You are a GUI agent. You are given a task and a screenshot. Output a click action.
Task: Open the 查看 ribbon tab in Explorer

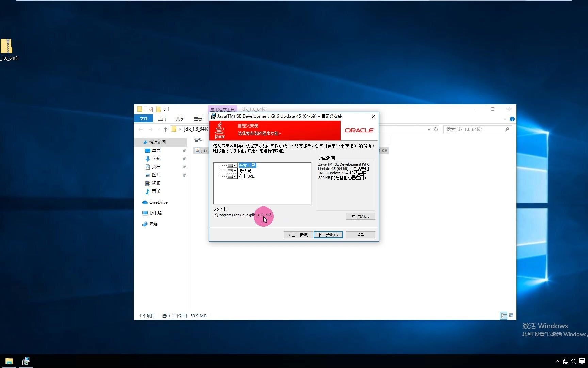tap(198, 119)
